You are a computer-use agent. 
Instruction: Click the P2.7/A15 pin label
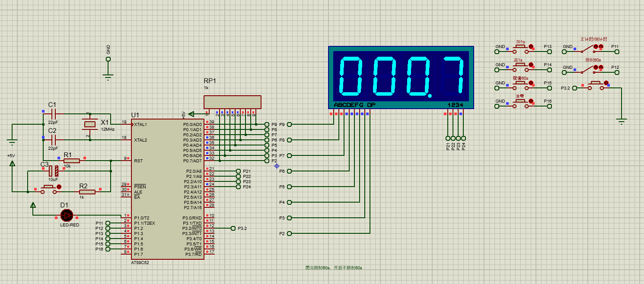pyautogui.click(x=192, y=208)
